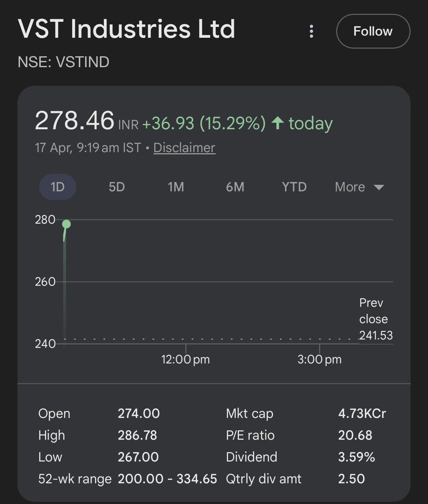Click the 52-wk range value
The height and width of the screenshot is (504, 428).
point(167,479)
